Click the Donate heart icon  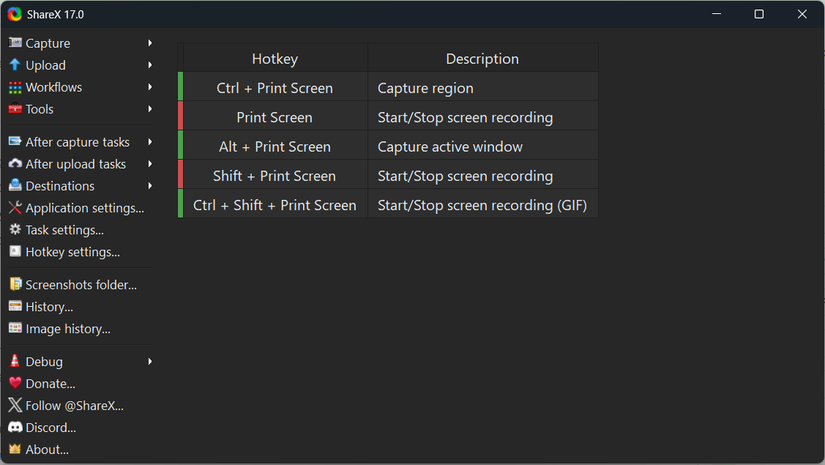15,384
